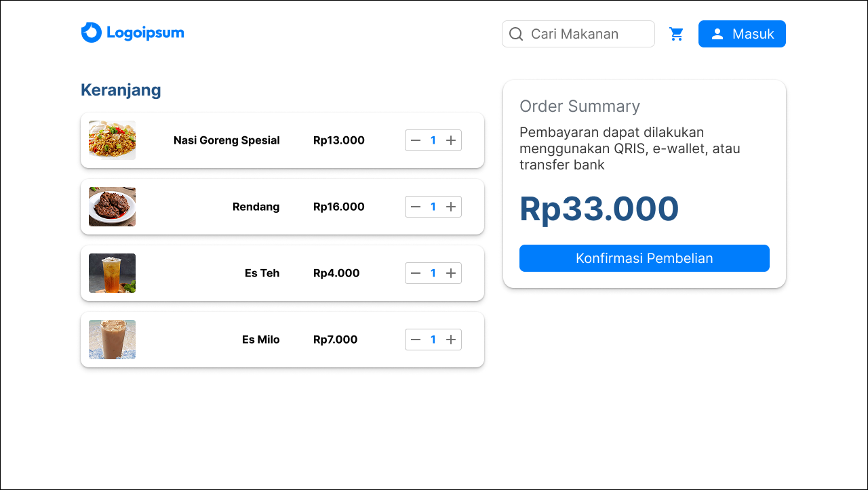Image resolution: width=868 pixels, height=490 pixels.
Task: Click the search magnifier icon
Action: point(516,34)
